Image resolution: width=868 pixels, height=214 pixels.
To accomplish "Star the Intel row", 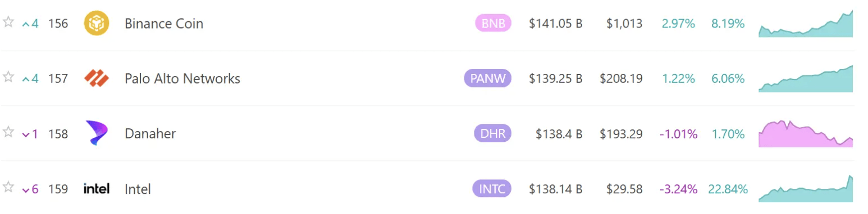I will point(8,188).
